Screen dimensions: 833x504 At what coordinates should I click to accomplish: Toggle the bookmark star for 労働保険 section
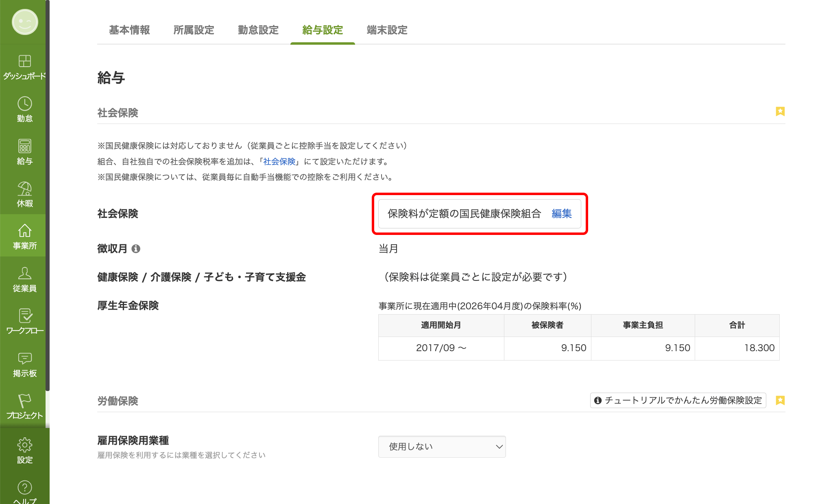(x=780, y=400)
